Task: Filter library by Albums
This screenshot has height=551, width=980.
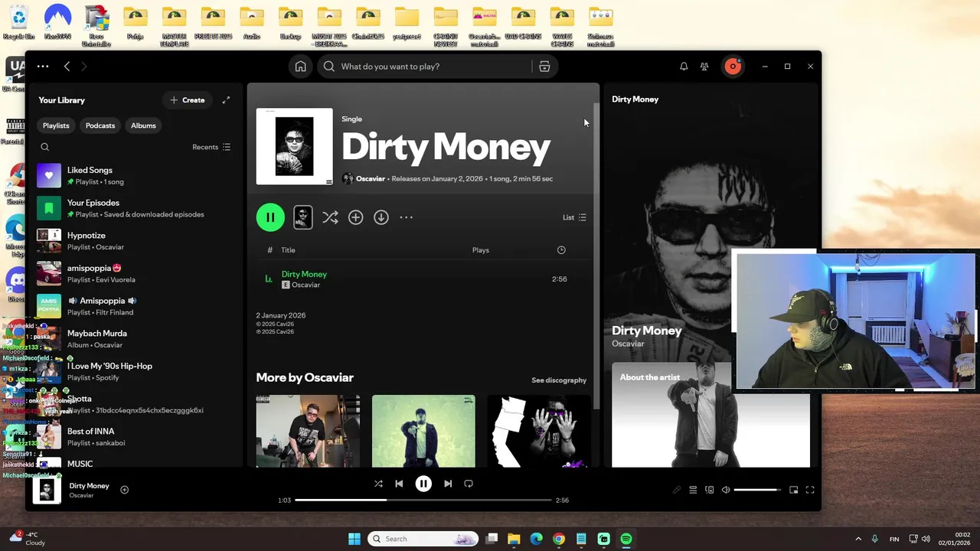Action: (143, 126)
